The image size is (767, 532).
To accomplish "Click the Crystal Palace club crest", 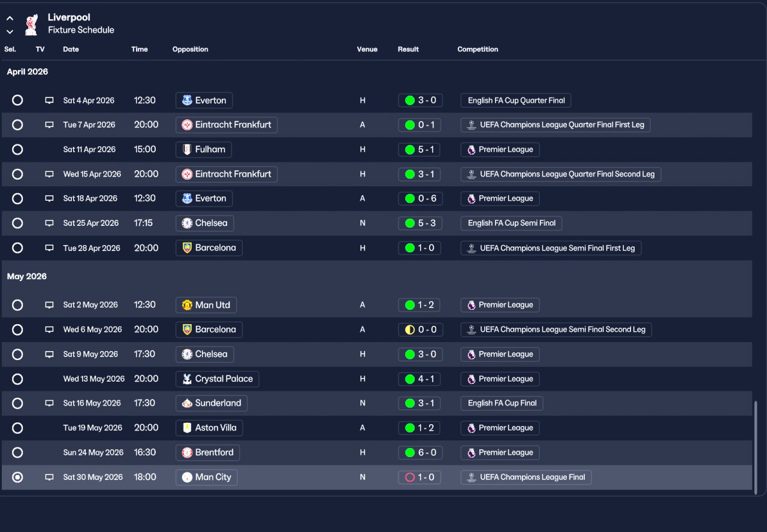I will pos(187,379).
